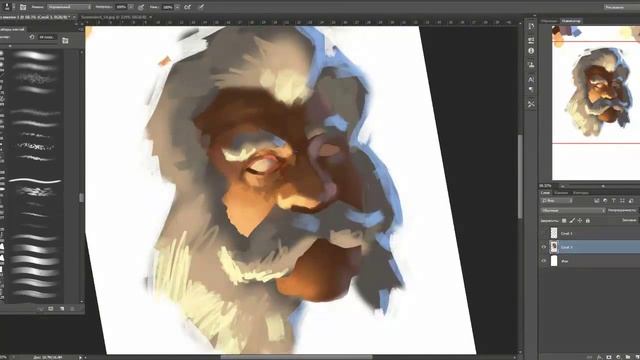
Task: Toggle lock transparent pixels icon
Action: pyautogui.click(x=564, y=220)
